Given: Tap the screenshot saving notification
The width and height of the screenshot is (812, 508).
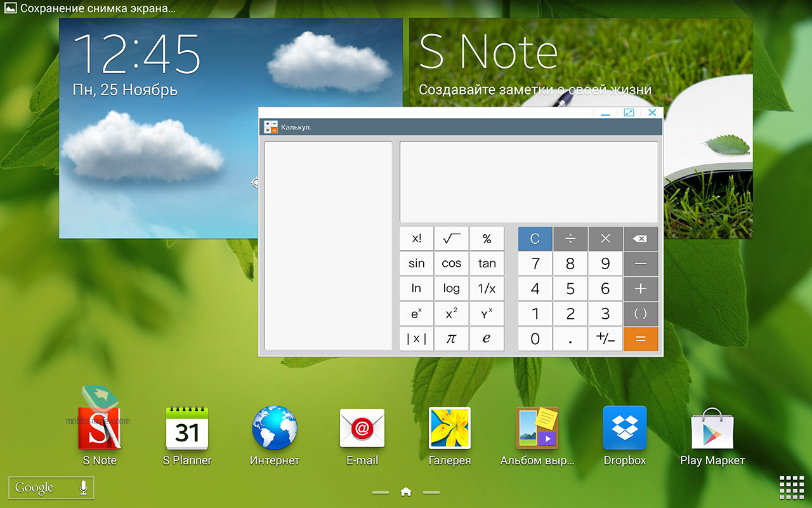Looking at the screenshot, I should coord(90,9).
